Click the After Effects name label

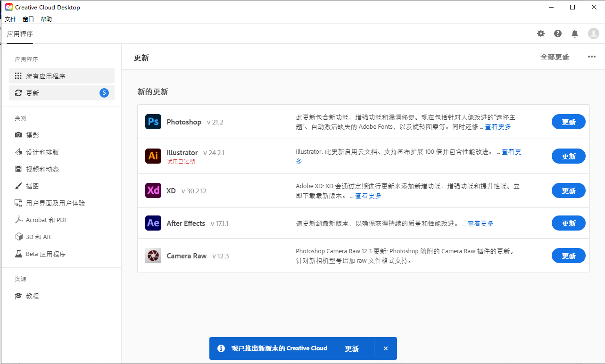[x=186, y=223]
